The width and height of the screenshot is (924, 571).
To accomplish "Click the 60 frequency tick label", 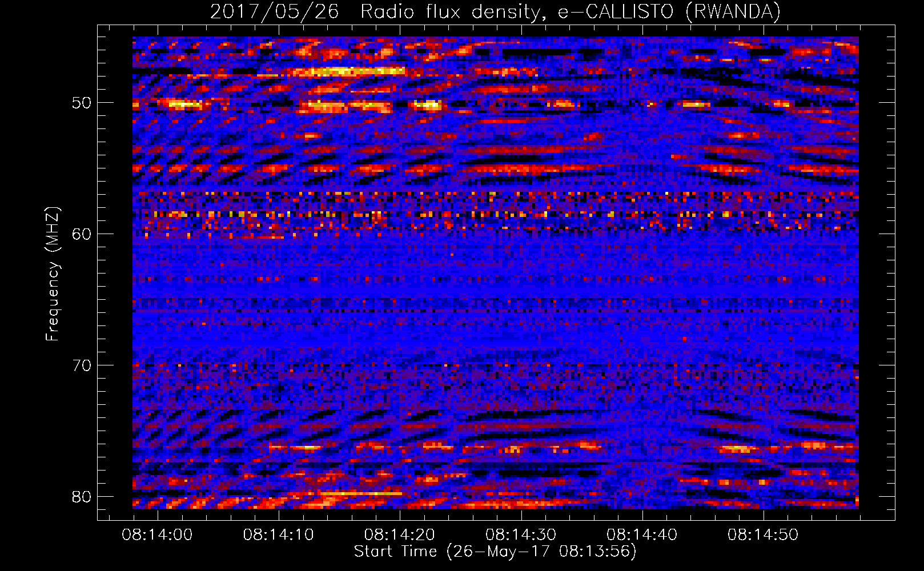I will click(81, 234).
